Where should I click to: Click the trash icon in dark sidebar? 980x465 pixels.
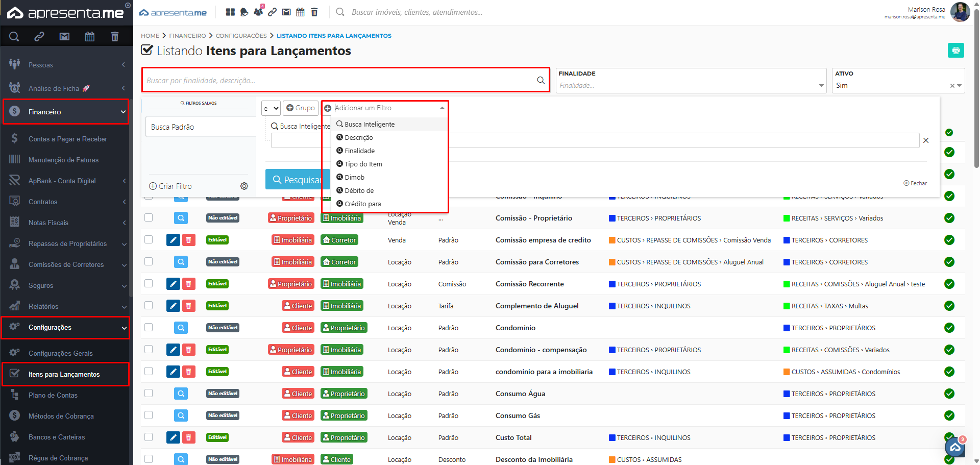pos(114,37)
